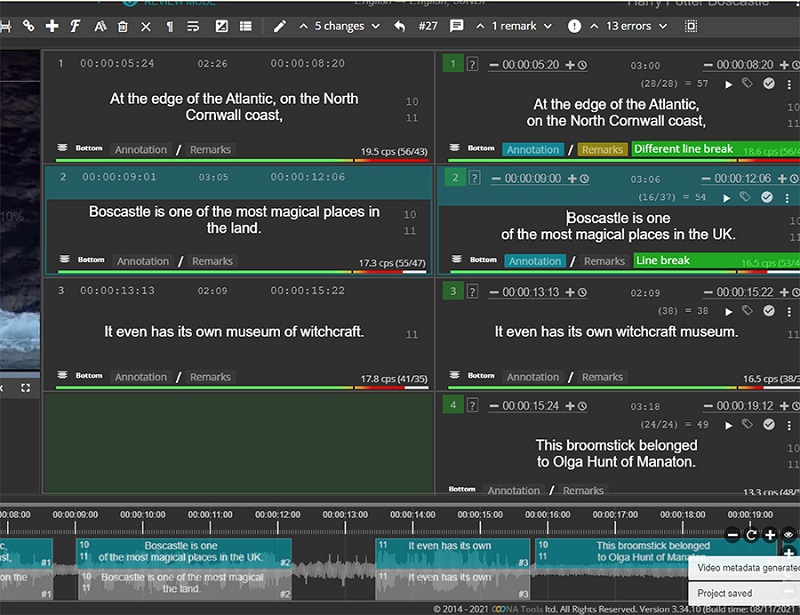This screenshot has width=800, height=615.
Task: Play subtitle 1 with its play button
Action: [728, 84]
